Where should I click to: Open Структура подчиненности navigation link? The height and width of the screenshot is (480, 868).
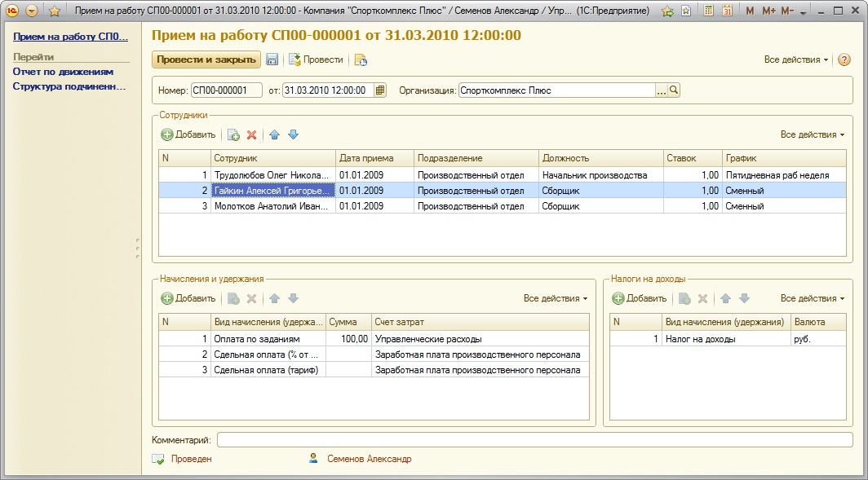pyautogui.click(x=69, y=86)
